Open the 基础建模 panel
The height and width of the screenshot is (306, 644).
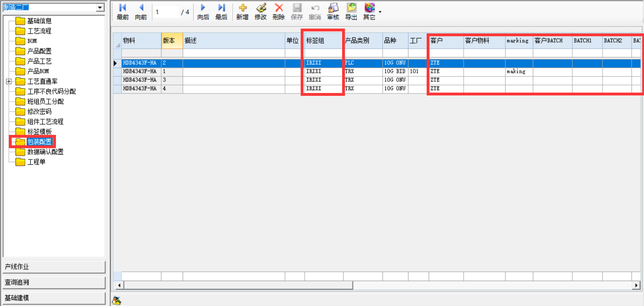coord(54,298)
